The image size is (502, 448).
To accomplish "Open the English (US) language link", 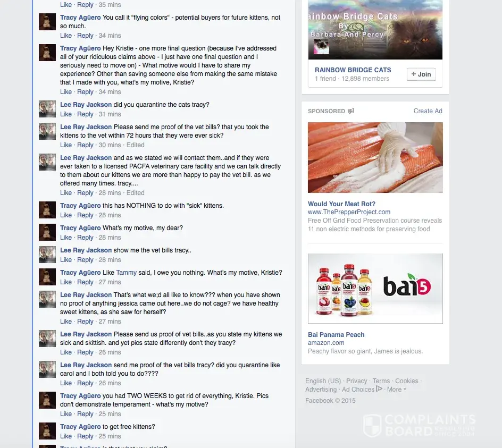I will click(323, 381).
